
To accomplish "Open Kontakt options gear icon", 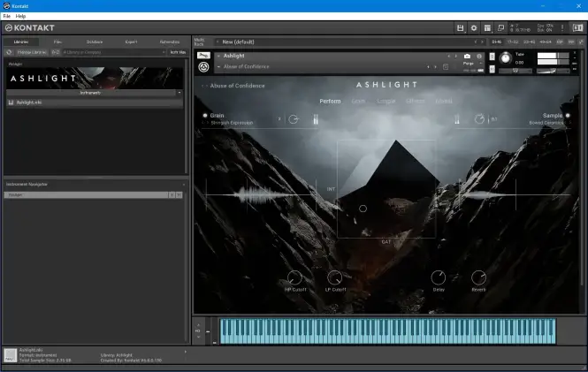I will (474, 27).
